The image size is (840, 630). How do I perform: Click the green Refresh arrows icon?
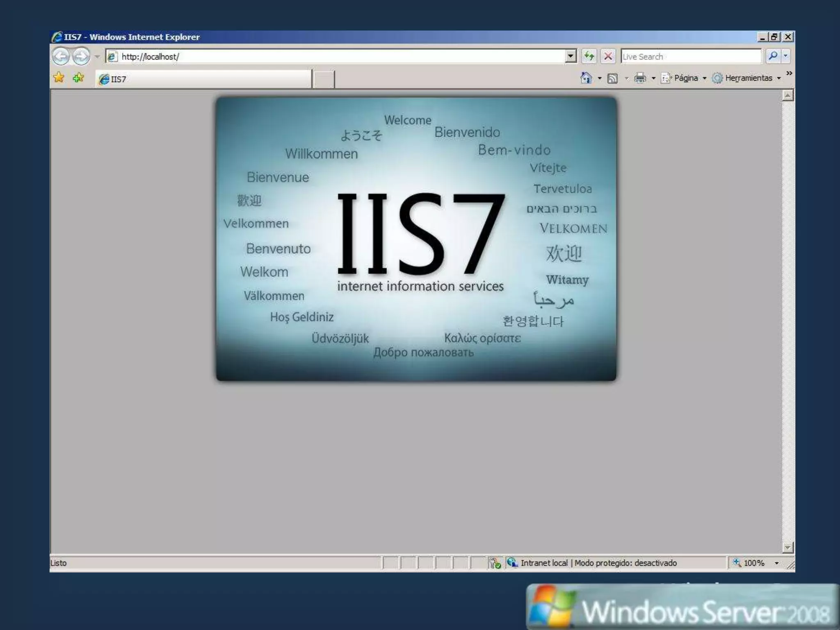click(x=589, y=56)
